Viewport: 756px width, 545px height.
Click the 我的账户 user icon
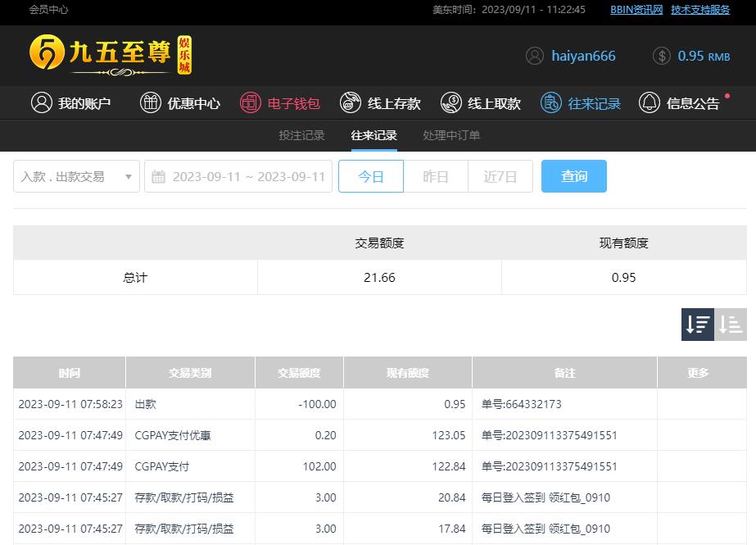tap(41, 103)
